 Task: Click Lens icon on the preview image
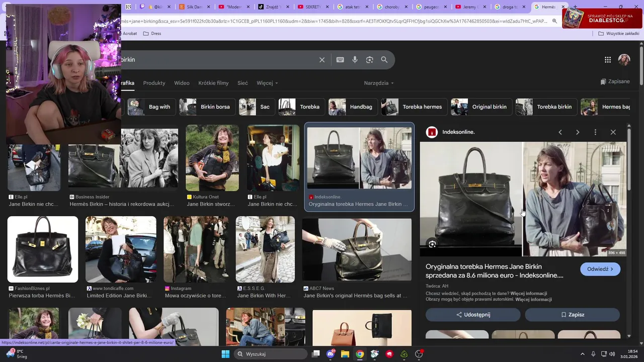pyautogui.click(x=432, y=244)
